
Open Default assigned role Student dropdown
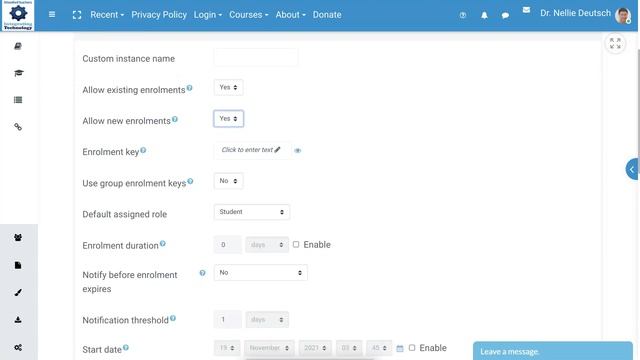[x=252, y=212]
